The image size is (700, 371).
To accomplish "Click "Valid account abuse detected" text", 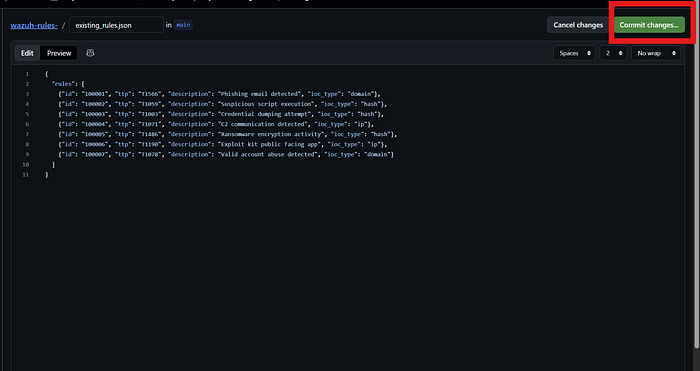I will (x=267, y=154).
